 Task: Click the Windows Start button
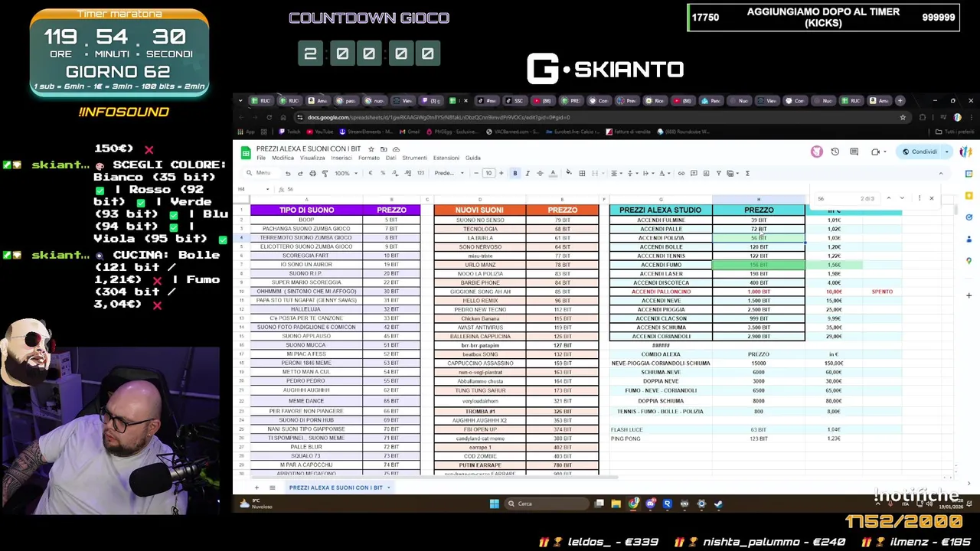[494, 504]
